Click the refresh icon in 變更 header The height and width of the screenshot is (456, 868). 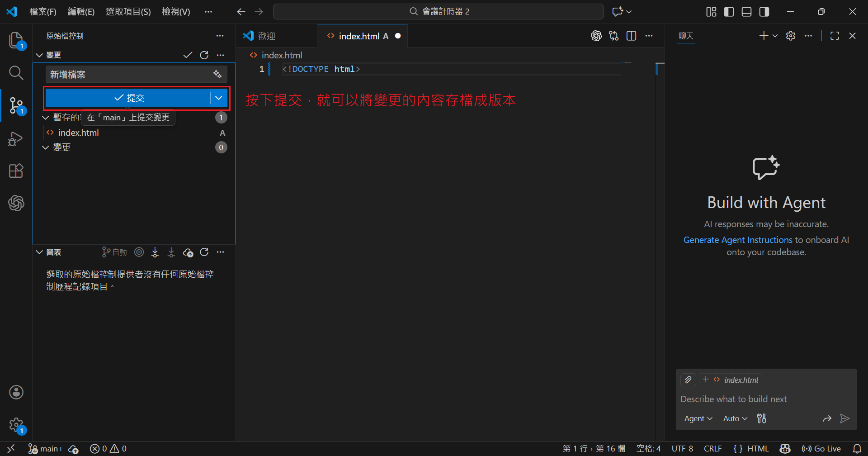(204, 55)
